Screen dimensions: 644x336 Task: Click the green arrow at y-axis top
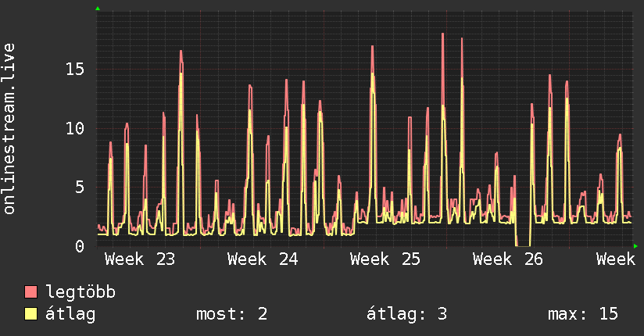98,9
